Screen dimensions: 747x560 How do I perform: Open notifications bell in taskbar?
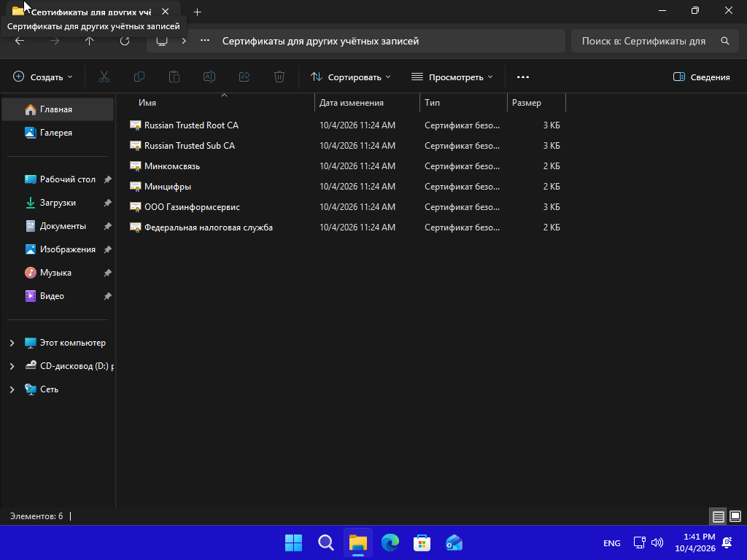coord(727,542)
